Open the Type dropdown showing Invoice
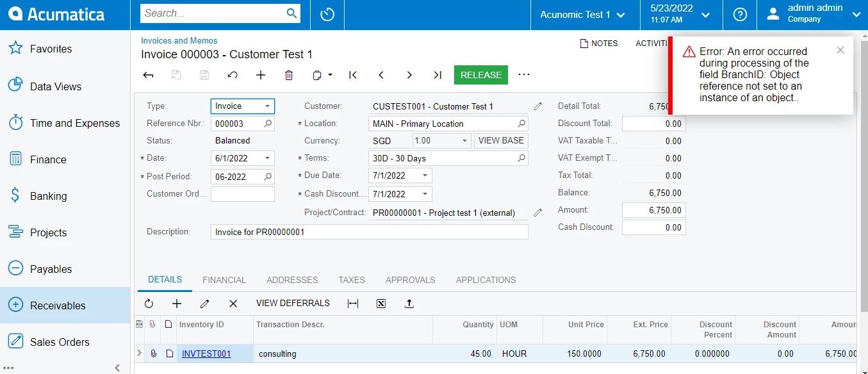The height and width of the screenshot is (374, 868). [243, 106]
